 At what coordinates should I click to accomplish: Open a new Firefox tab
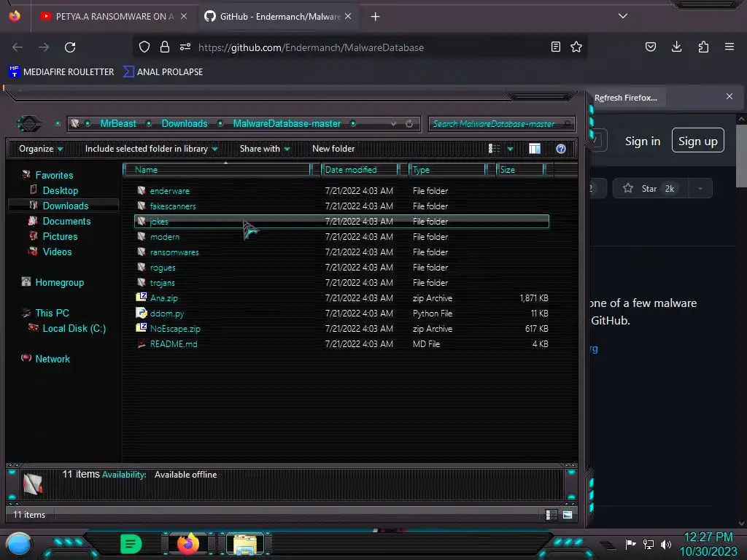coord(376,17)
